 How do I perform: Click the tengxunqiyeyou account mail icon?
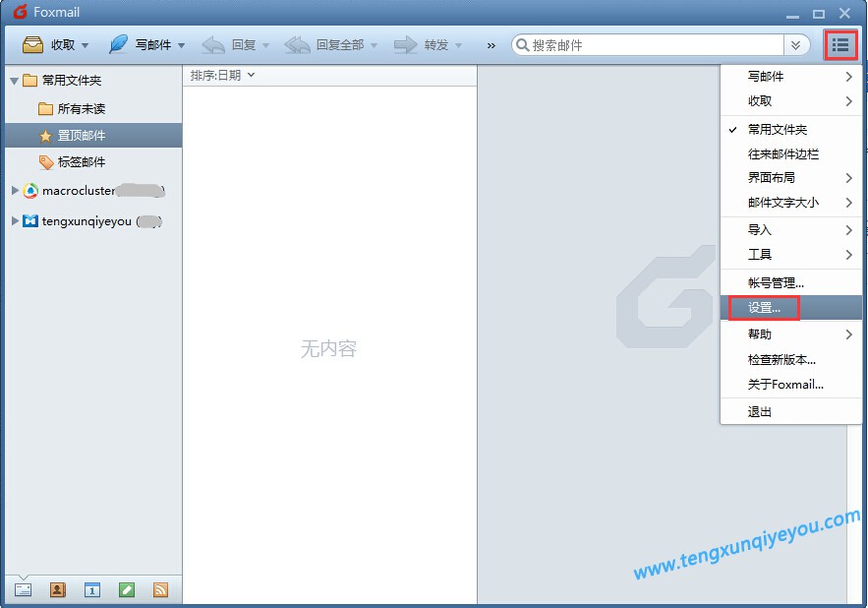[30, 221]
